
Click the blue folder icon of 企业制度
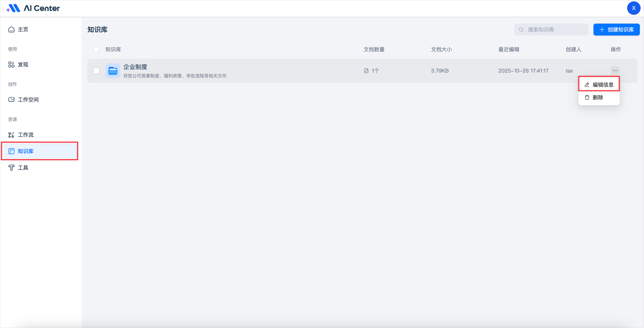(113, 71)
